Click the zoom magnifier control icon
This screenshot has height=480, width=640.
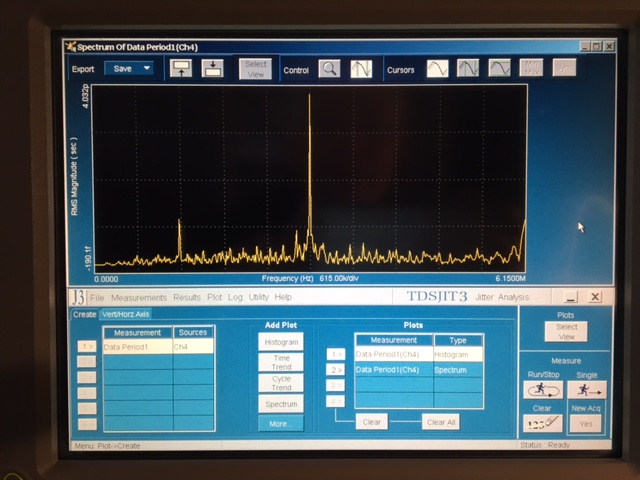[329, 69]
